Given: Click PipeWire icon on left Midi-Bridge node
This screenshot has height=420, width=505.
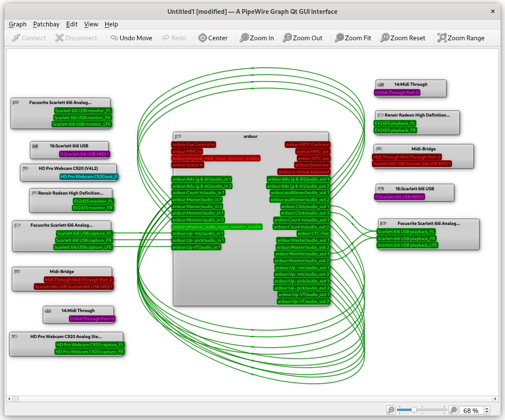Looking at the screenshot, I should coord(17,271).
